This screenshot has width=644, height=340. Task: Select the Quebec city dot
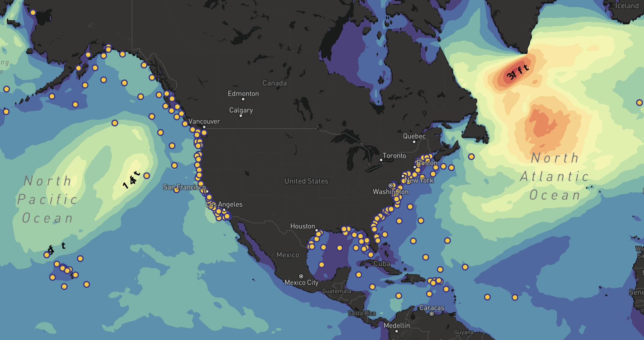point(414,142)
